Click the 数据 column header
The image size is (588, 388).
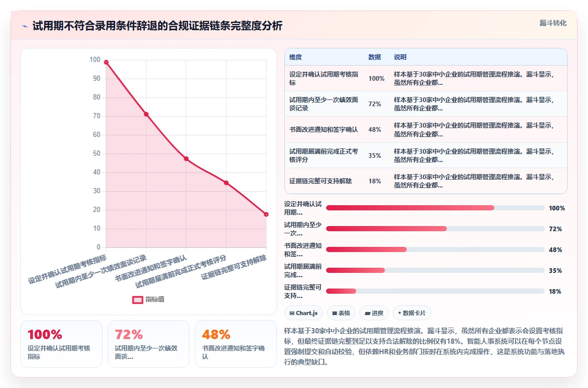pos(374,57)
